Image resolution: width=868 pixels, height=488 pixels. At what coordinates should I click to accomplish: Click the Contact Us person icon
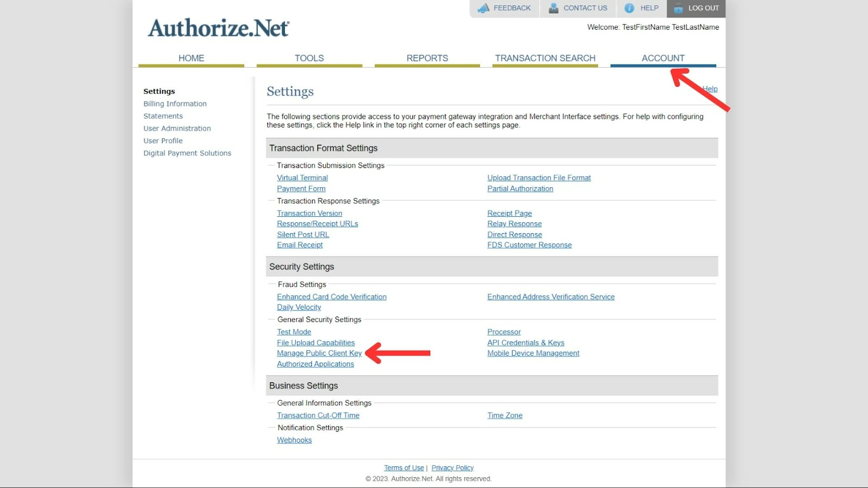point(553,8)
